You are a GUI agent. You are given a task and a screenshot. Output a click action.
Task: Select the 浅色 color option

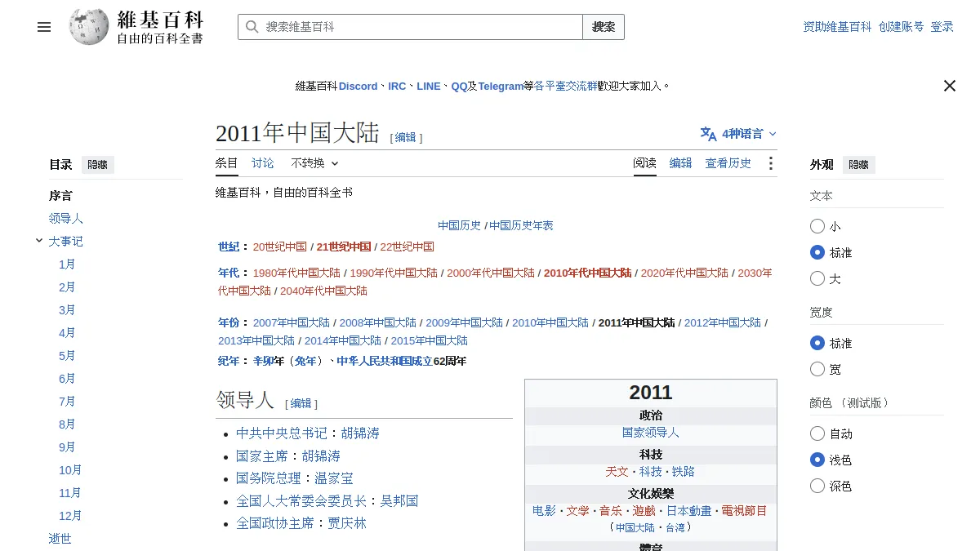coord(817,460)
